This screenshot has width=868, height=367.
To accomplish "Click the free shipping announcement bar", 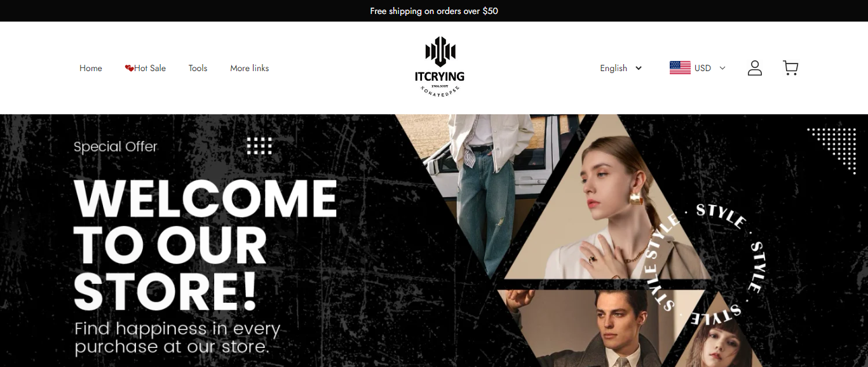I will pos(434,11).
